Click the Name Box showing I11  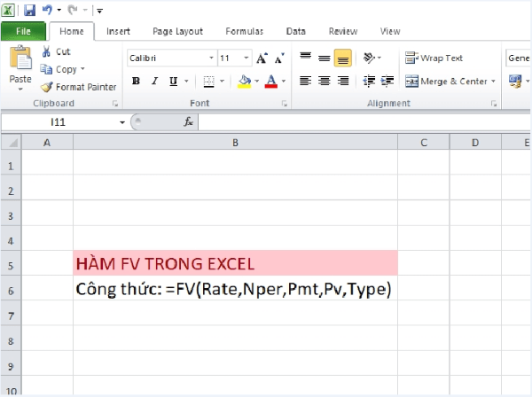point(59,122)
